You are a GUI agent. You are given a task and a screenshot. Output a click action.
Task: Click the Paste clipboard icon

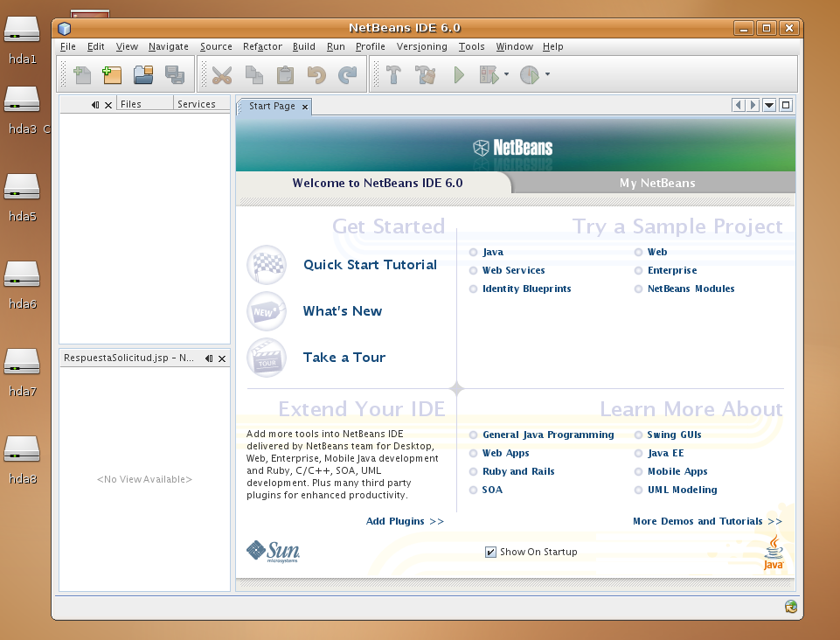[x=285, y=74]
